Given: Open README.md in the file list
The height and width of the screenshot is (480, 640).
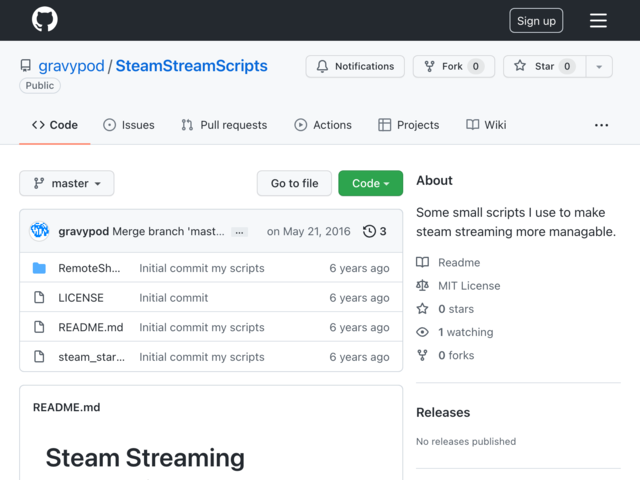Looking at the screenshot, I should point(91,327).
